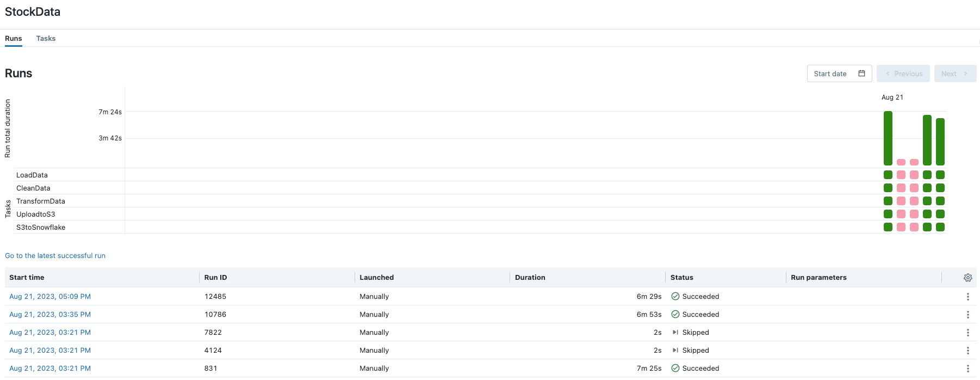This screenshot has width=980, height=380.
Task: Open run started at 03:35 PM
Action: (50, 315)
